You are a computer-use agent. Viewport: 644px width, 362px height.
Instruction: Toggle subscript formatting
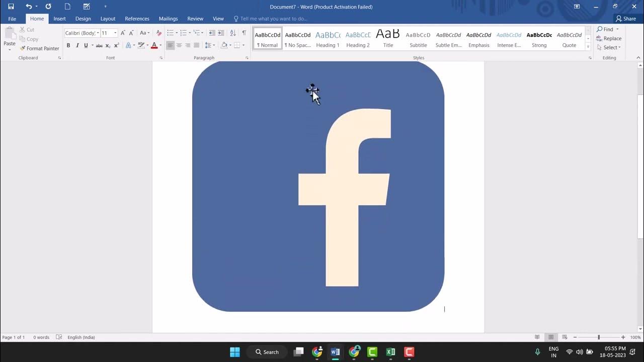point(108,45)
